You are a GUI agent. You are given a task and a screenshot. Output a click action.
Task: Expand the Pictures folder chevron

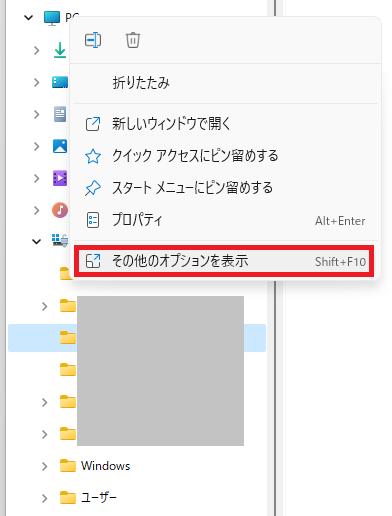coord(37,146)
